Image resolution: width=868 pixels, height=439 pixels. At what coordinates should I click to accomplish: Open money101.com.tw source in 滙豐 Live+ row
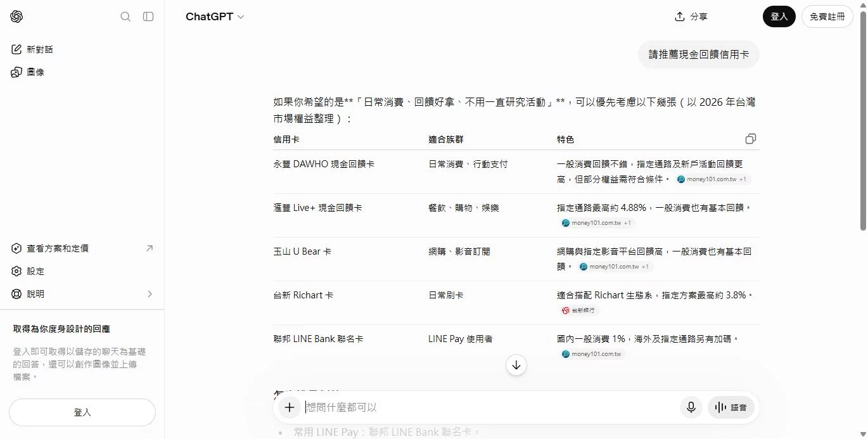pyautogui.click(x=596, y=223)
